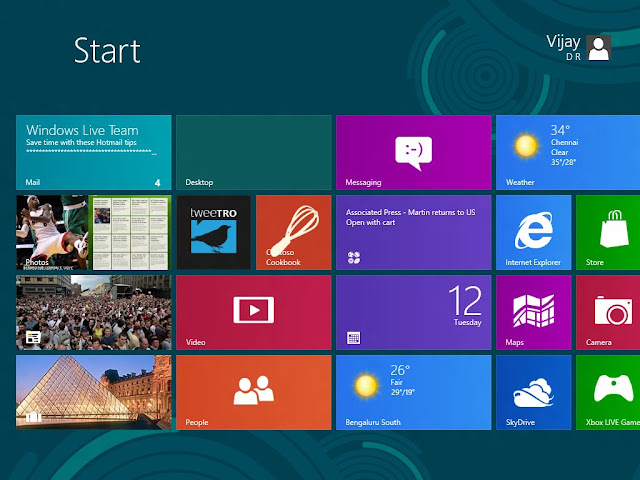Viewport: 640px width, 480px height.
Task: Open the Maps folded map icon
Action: pos(533,311)
